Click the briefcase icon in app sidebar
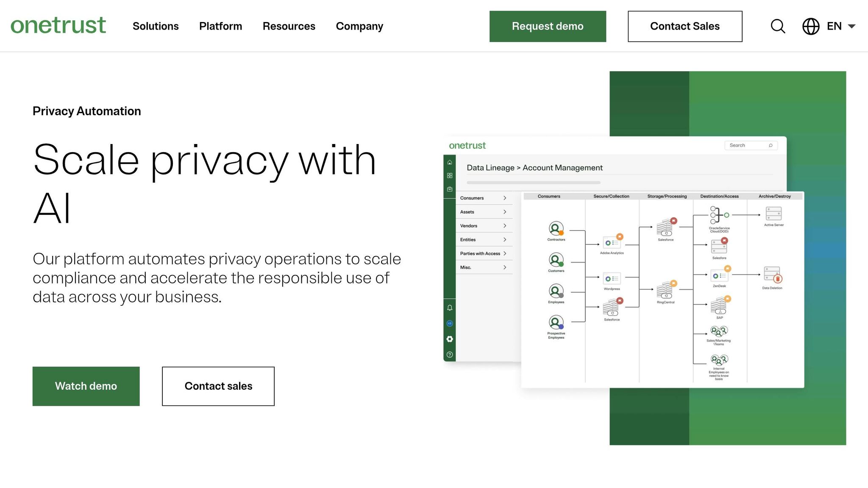Viewport: 868px width, 488px height. 450,189
